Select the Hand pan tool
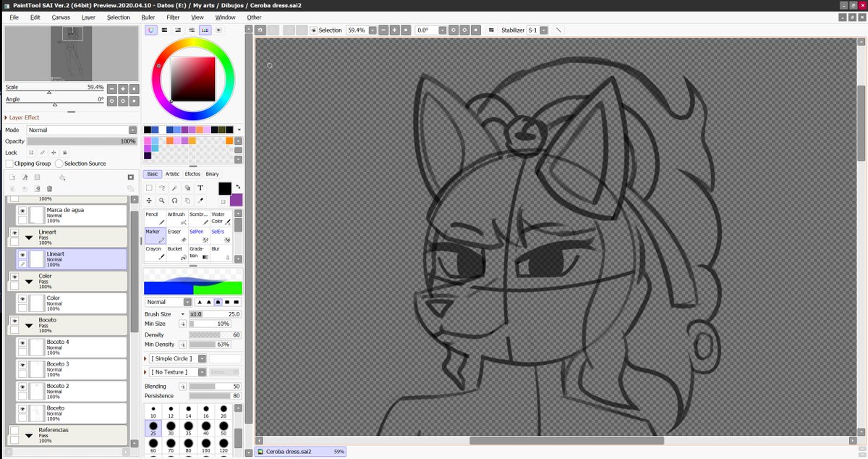Image resolution: width=868 pixels, height=459 pixels. click(187, 201)
